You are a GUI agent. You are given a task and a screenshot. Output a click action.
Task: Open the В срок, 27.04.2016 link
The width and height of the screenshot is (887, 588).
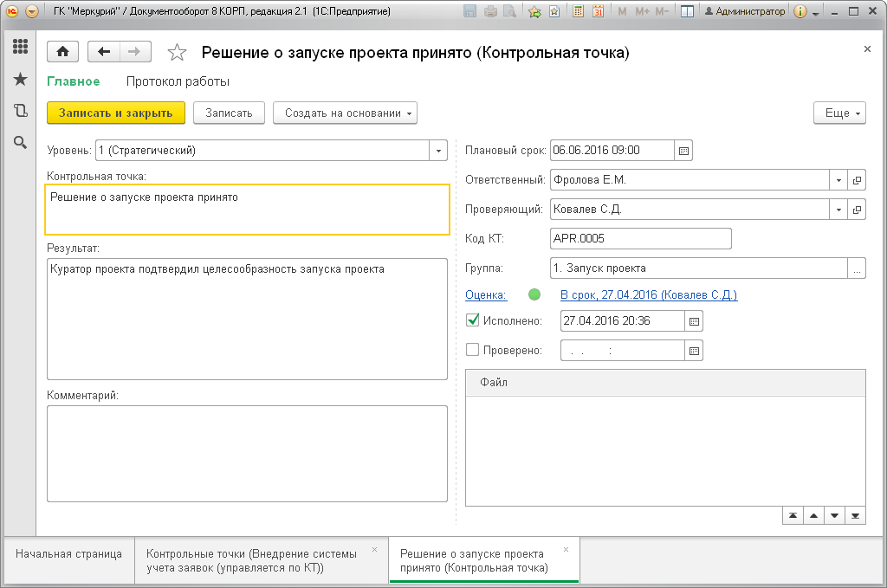[x=649, y=295]
